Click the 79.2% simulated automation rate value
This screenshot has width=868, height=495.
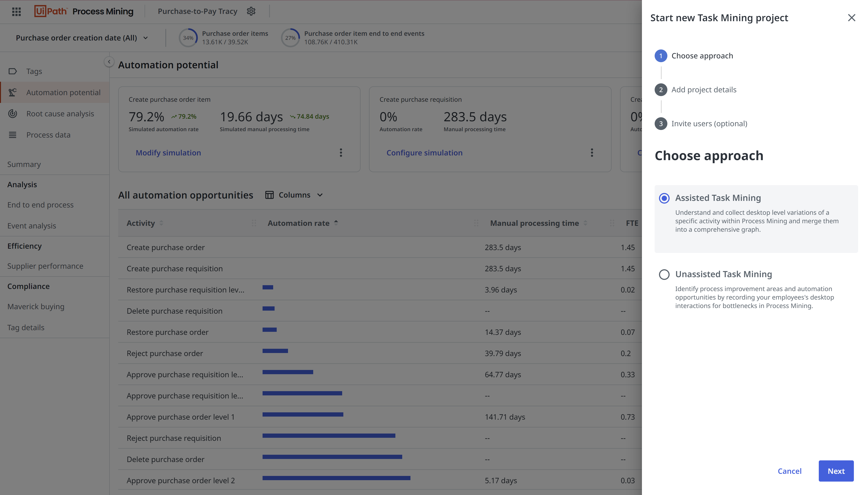coord(146,117)
